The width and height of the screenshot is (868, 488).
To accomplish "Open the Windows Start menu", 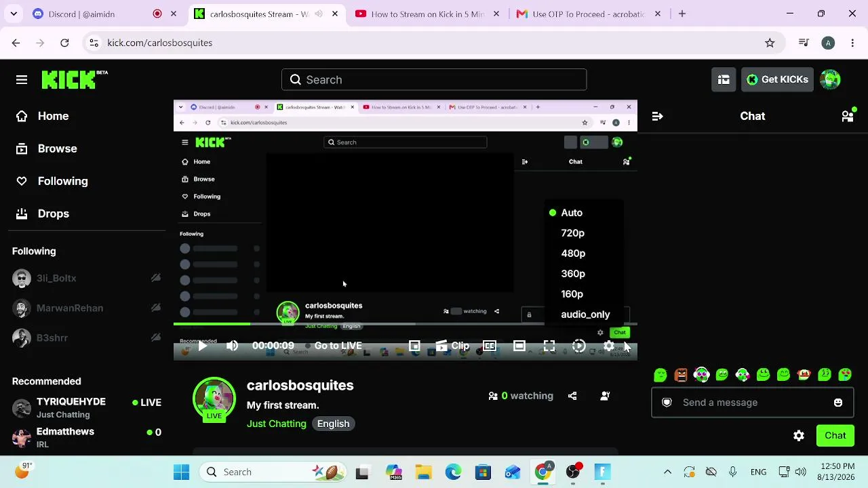I will pyautogui.click(x=181, y=472).
